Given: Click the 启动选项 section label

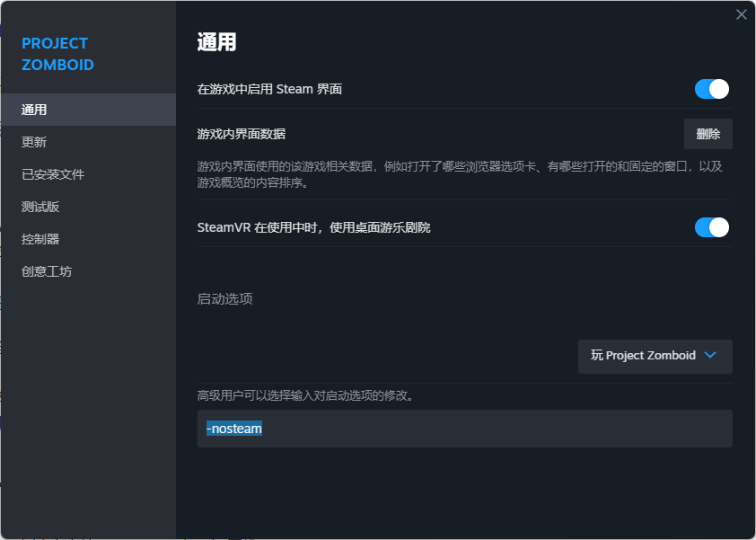Looking at the screenshot, I should tap(224, 298).
